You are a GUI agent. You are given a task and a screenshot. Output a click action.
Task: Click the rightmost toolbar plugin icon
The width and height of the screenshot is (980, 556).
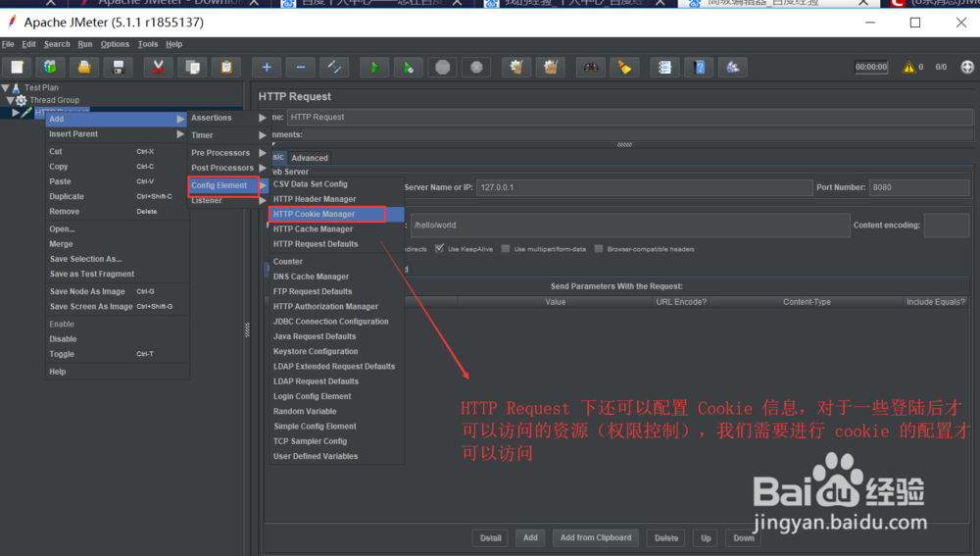click(x=732, y=67)
